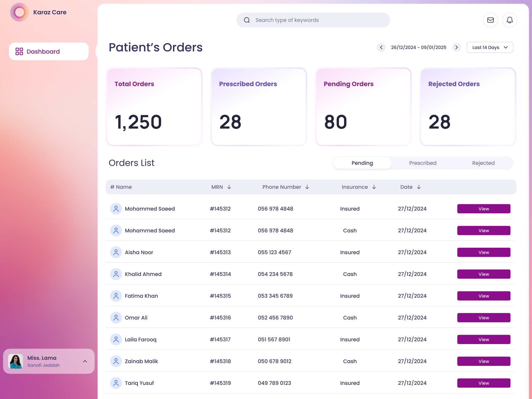The width and height of the screenshot is (532, 399).
Task: Select the Pending Orders card
Action: 364,107
